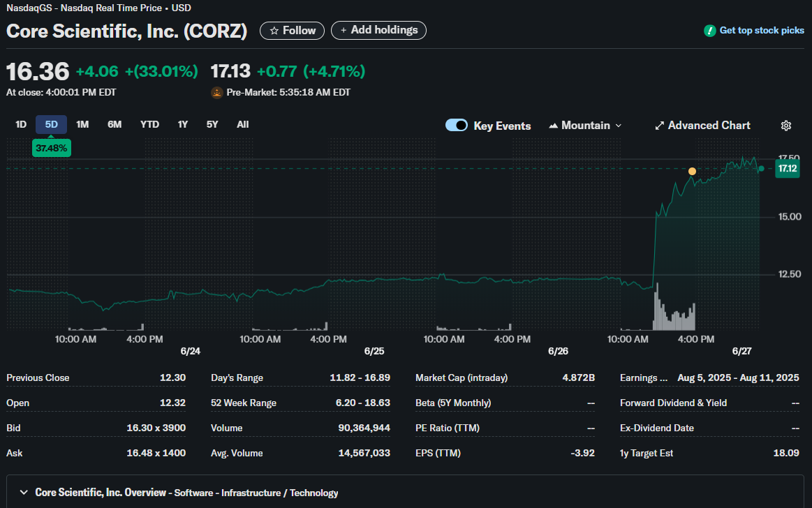This screenshot has width=812, height=508.
Task: Click the Day's Range value 11.82 - 16.89
Action: 360,378
